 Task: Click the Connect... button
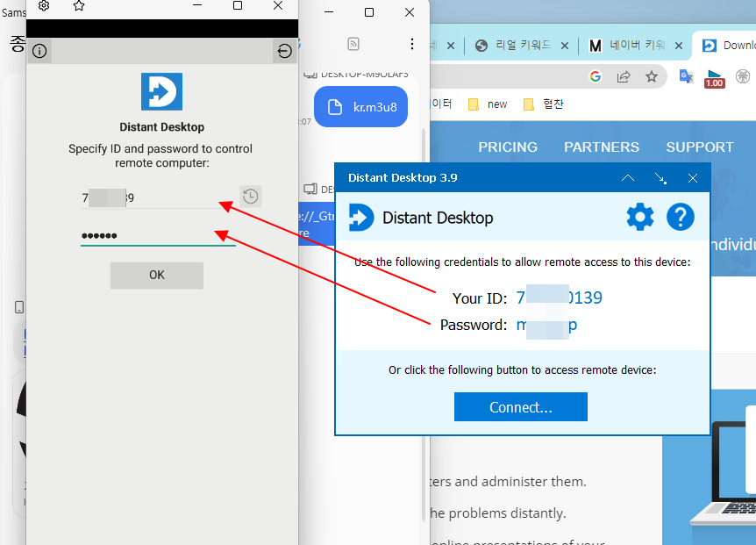click(521, 407)
